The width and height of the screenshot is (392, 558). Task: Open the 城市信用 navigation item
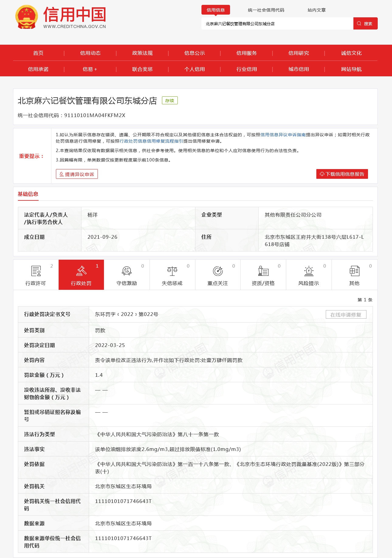click(x=299, y=69)
